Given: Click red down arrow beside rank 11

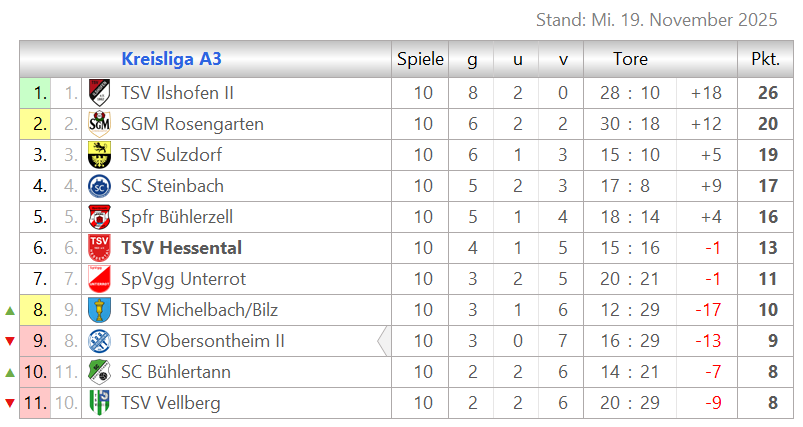Looking at the screenshot, I should pos(10,404).
